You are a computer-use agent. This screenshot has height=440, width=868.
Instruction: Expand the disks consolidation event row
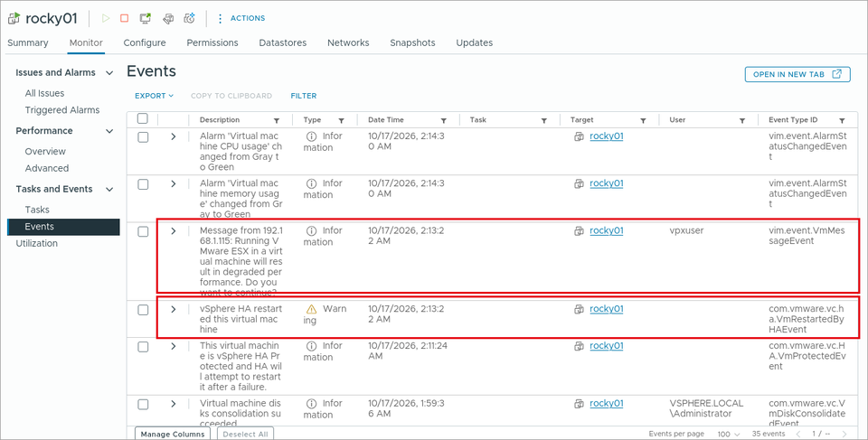(x=174, y=404)
